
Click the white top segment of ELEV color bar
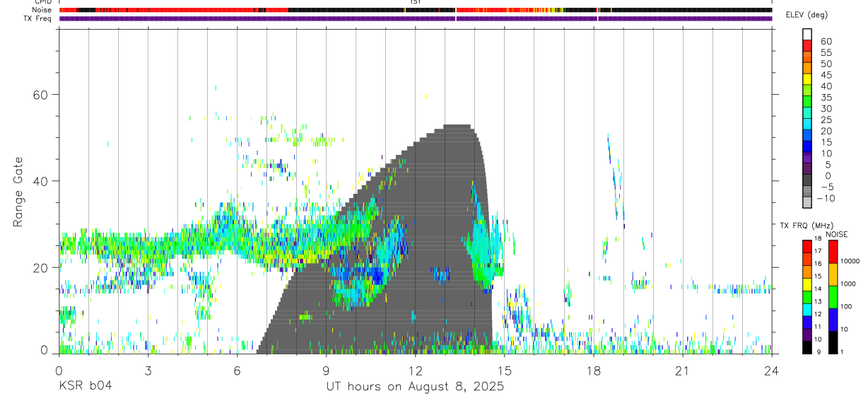[x=807, y=34]
